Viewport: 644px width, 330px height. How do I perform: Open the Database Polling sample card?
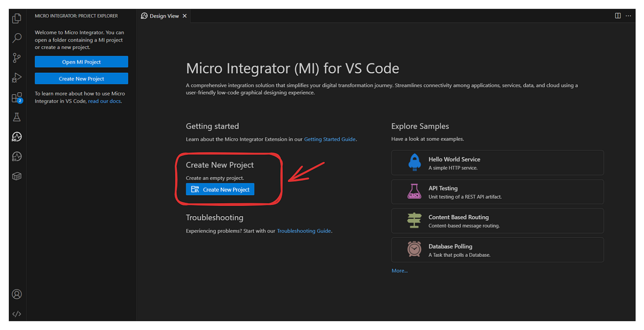[497, 250]
